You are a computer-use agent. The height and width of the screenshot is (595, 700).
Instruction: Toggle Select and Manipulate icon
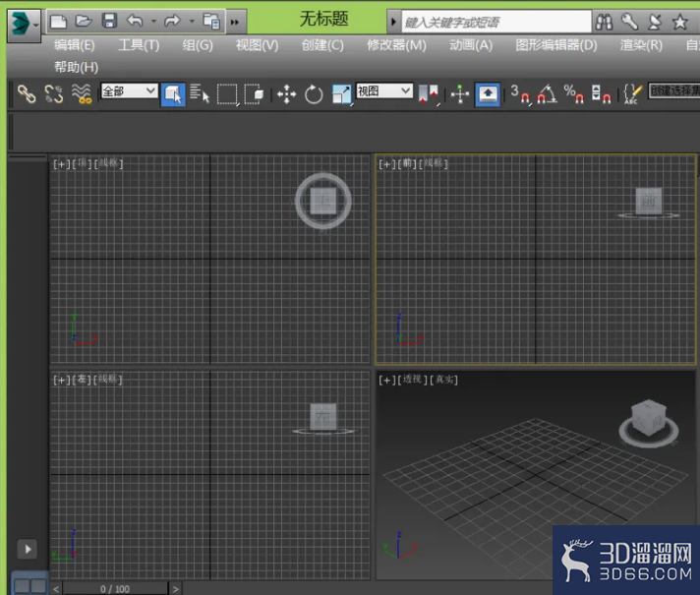coord(460,94)
